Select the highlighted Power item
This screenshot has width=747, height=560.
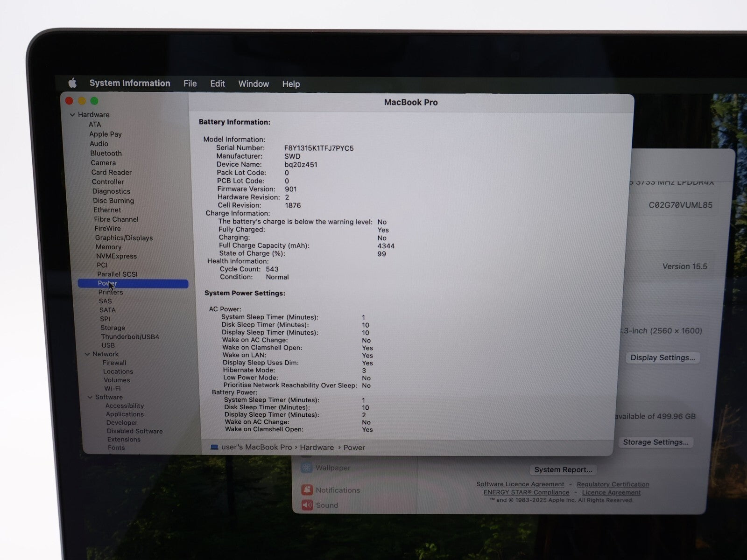(133, 283)
